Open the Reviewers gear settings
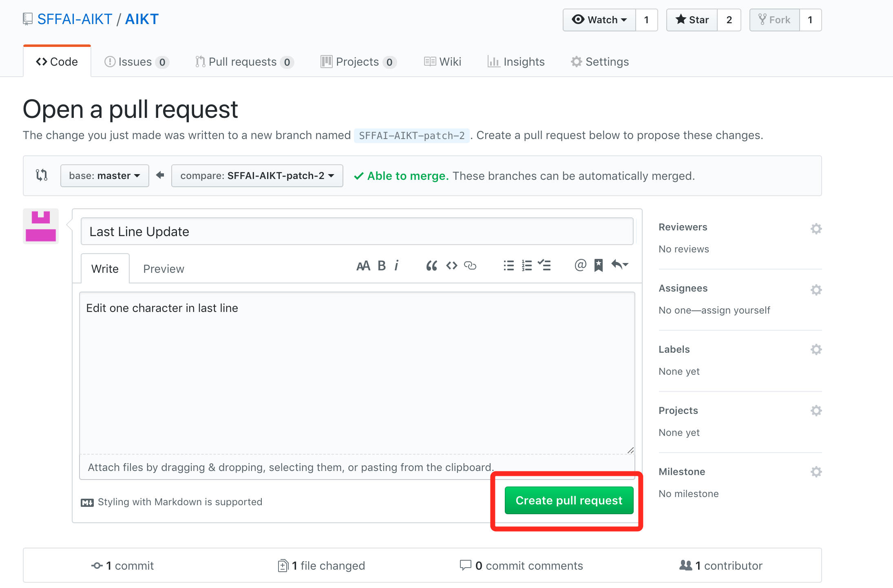The height and width of the screenshot is (588, 893). [816, 229]
